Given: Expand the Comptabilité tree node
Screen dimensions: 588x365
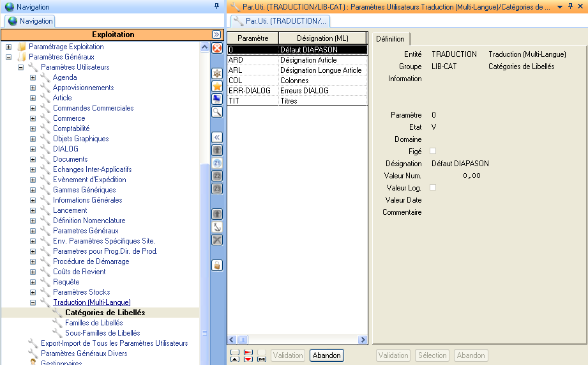Looking at the screenshot, I should [x=33, y=128].
